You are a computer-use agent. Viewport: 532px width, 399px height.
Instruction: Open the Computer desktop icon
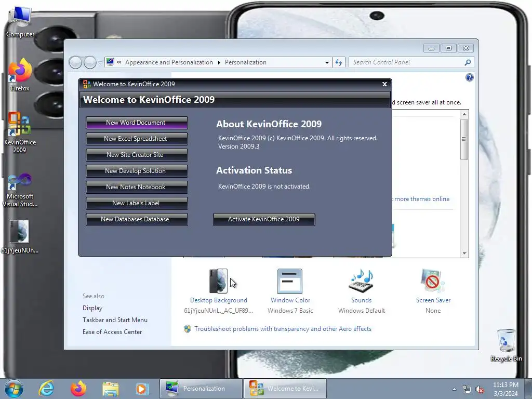pyautogui.click(x=20, y=22)
